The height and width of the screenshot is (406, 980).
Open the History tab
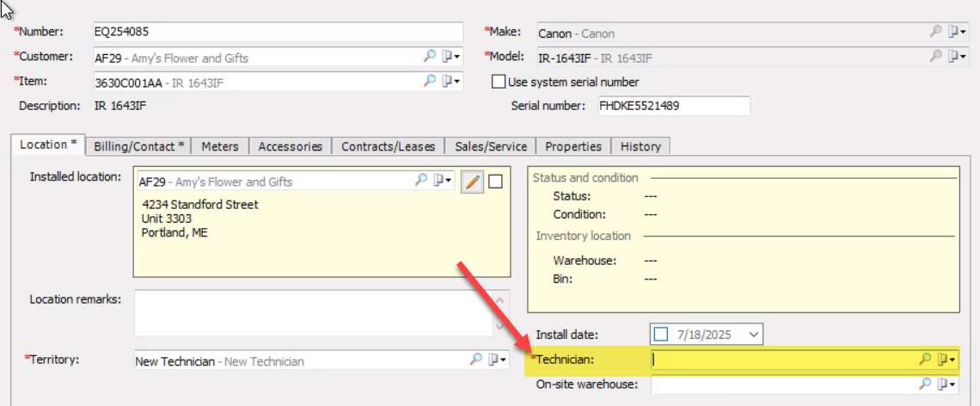[640, 146]
